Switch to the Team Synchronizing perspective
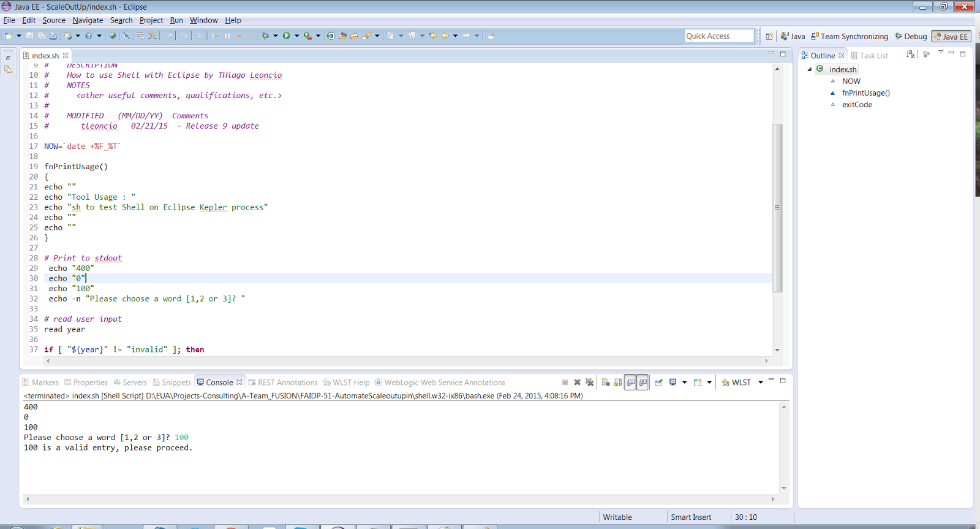The image size is (980, 529). pyautogui.click(x=850, y=36)
